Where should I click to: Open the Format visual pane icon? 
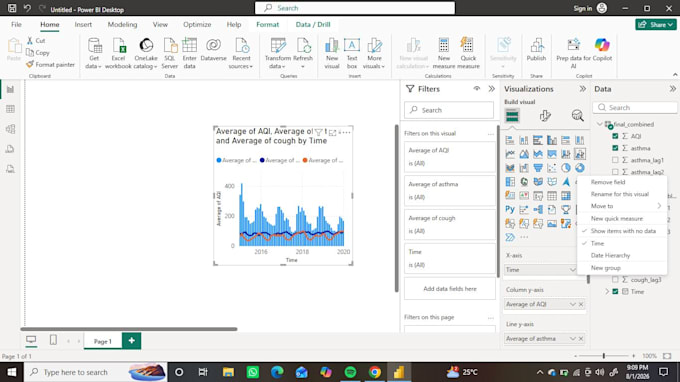click(x=545, y=116)
